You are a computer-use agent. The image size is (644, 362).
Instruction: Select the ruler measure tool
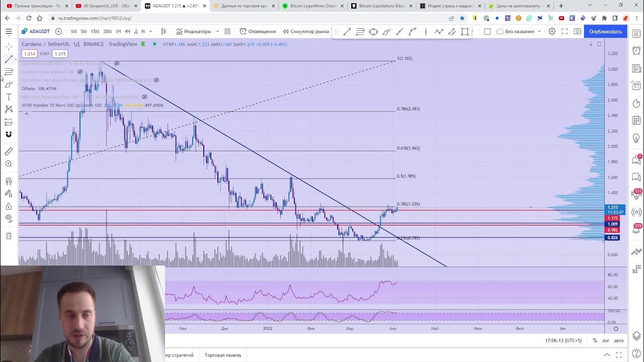point(9,151)
